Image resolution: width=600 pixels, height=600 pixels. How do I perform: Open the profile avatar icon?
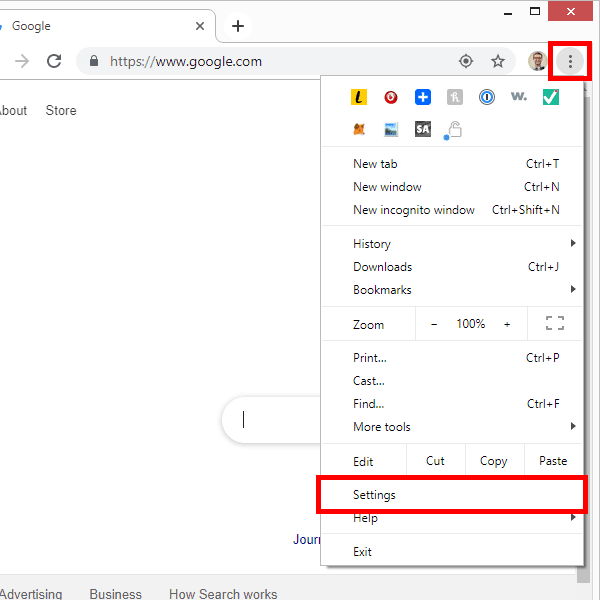[537, 61]
